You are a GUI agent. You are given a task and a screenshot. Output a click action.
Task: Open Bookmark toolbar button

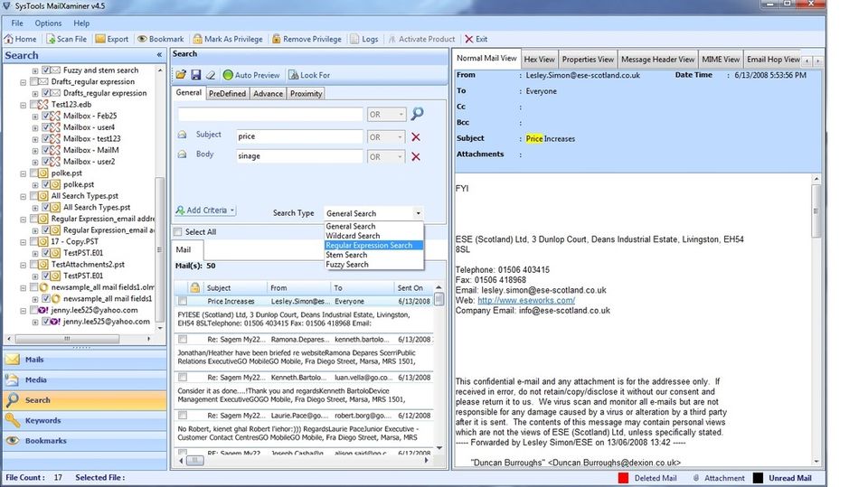161,39
